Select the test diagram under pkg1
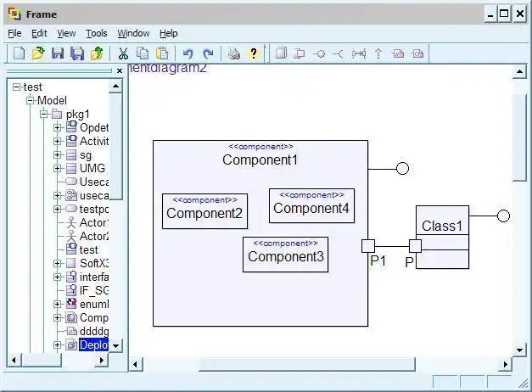Image resolution: width=532 pixels, height=392 pixels. [x=88, y=249]
